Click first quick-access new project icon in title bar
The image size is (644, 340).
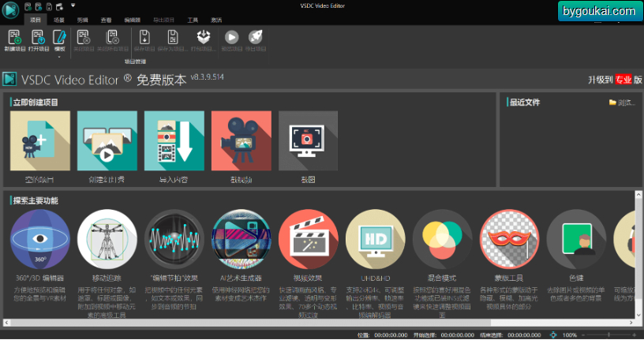pyautogui.click(x=28, y=6)
